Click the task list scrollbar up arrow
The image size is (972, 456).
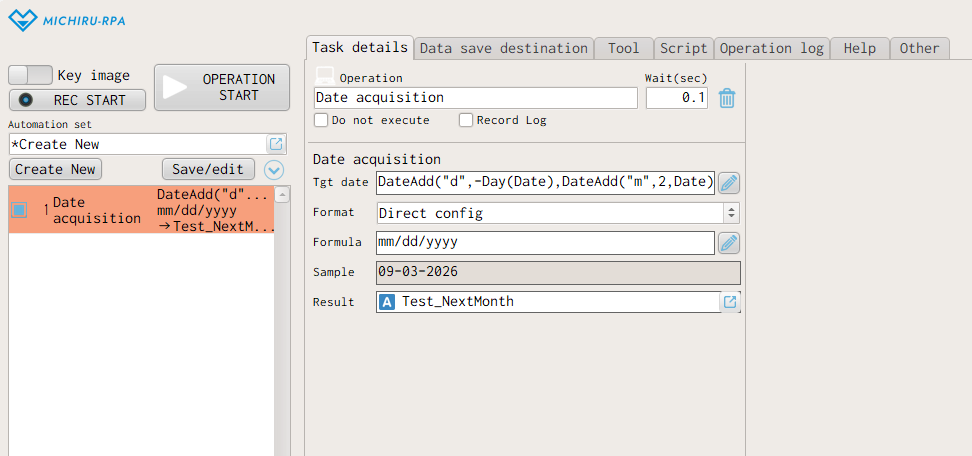pyautogui.click(x=282, y=195)
